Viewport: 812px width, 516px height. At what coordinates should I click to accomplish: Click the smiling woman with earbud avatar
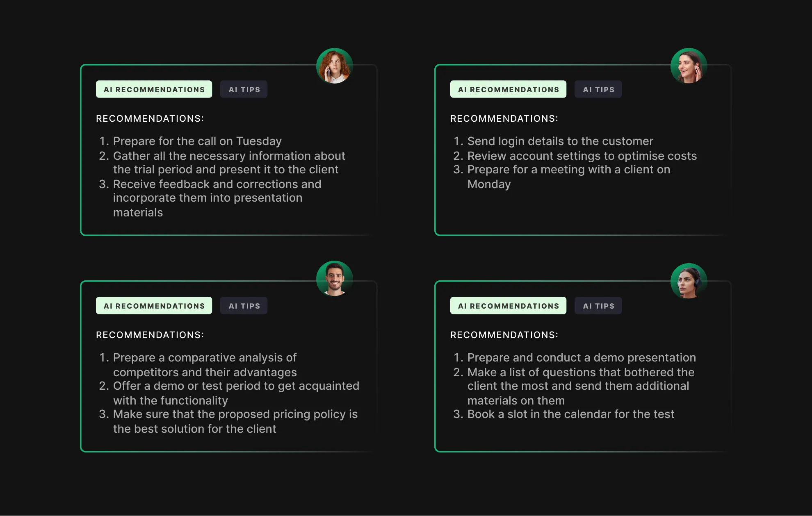(689, 67)
